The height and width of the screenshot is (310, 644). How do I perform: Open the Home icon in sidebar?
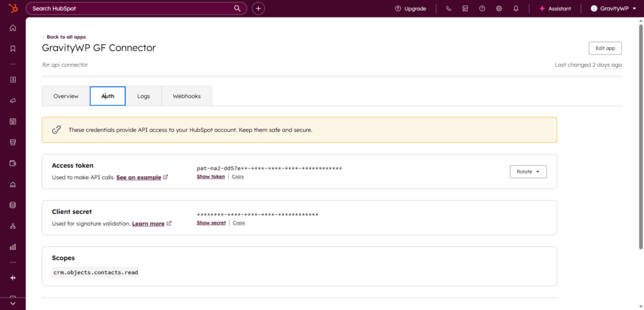[13, 28]
